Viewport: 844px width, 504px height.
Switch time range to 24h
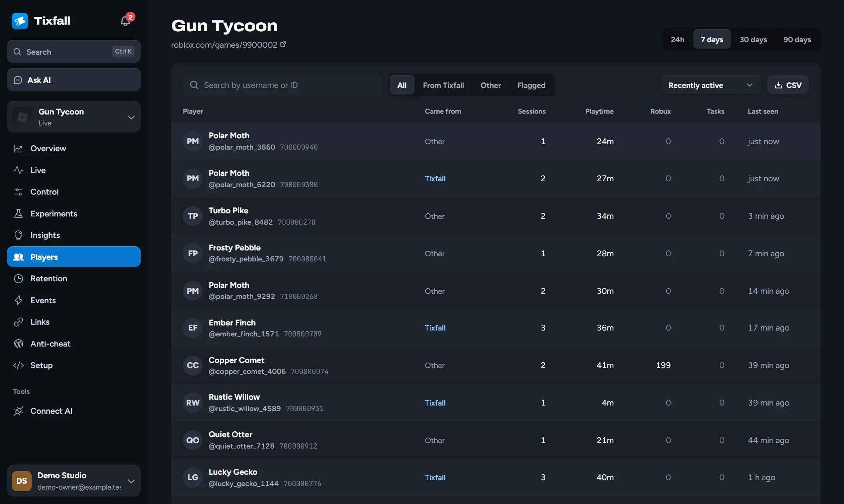click(677, 39)
